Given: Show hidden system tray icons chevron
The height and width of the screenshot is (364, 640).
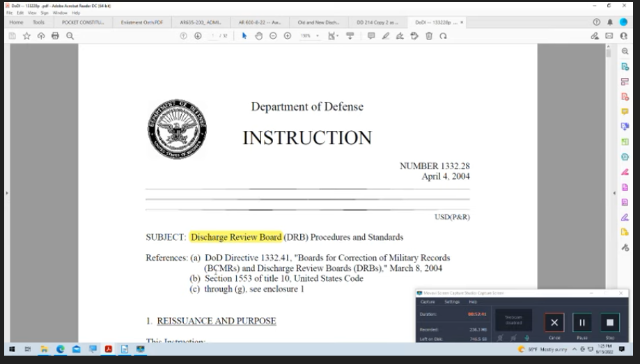Looking at the screenshot, I should (575, 349).
